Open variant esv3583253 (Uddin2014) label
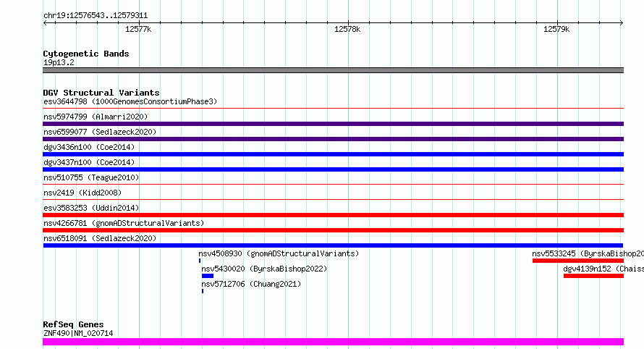Image resolution: width=644 pixels, height=349 pixels. click(x=91, y=208)
